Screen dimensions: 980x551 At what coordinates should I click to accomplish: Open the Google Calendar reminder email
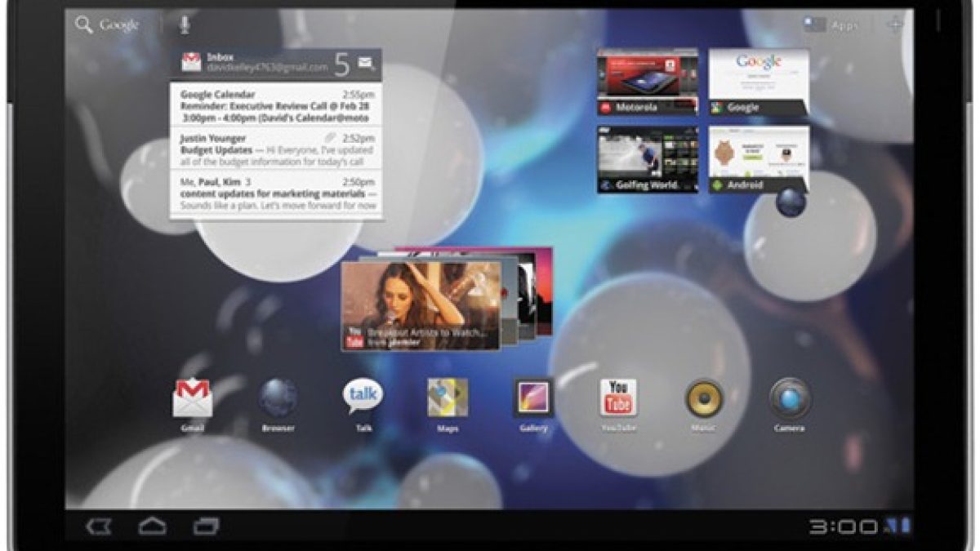[276, 104]
